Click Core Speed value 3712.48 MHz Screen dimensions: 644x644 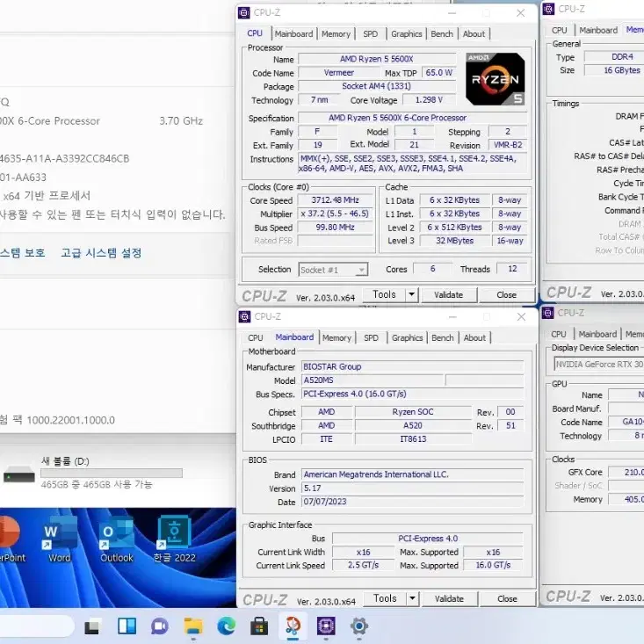pyautogui.click(x=335, y=200)
